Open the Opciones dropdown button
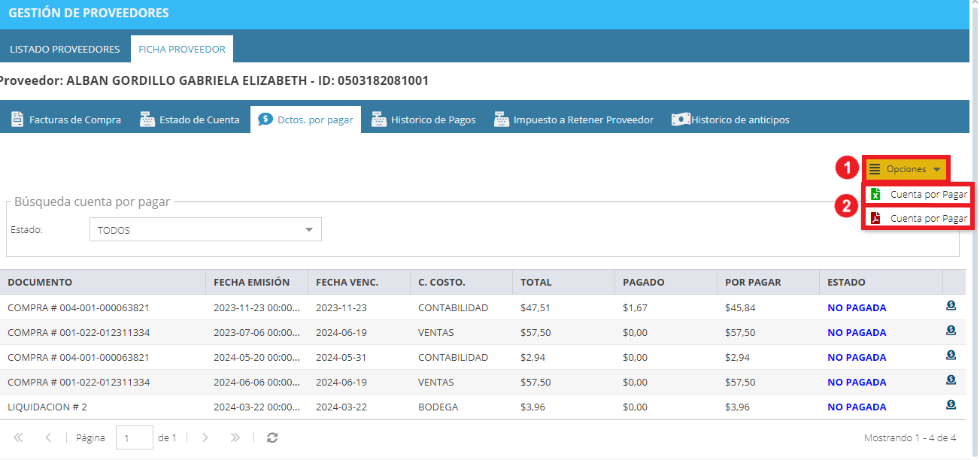 [906, 169]
